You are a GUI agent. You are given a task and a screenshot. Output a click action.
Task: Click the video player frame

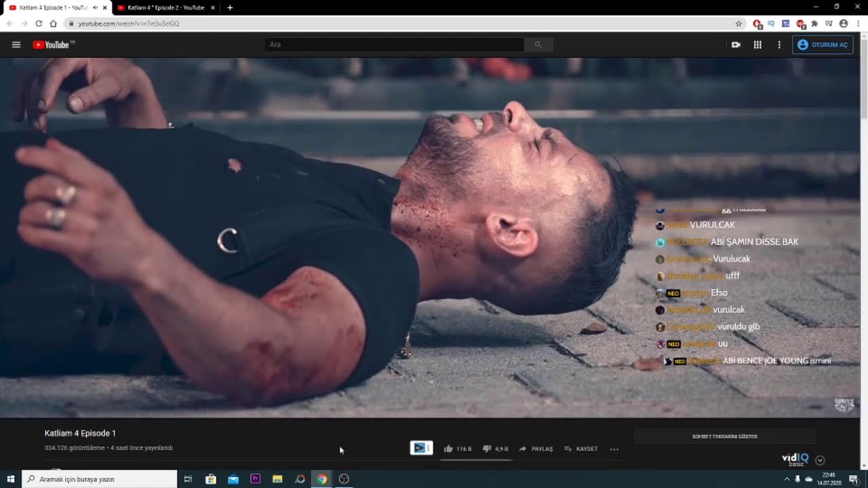point(430,237)
